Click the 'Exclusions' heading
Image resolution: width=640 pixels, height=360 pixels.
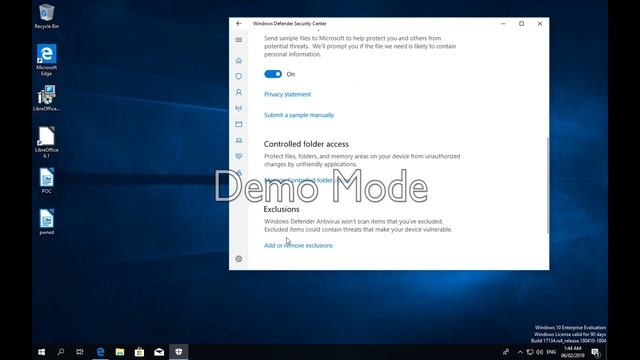point(281,209)
